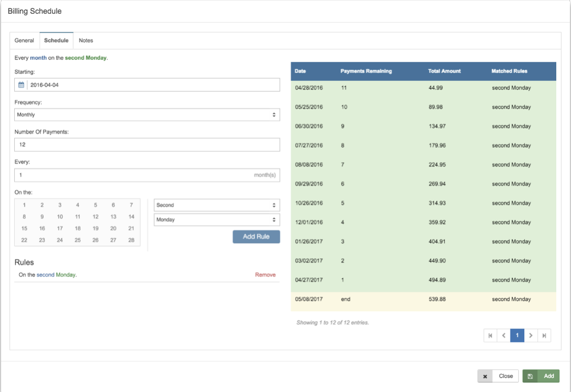This screenshot has width=571, height=392.
Task: Open the Monday weekday dropdown
Action: pos(217,219)
